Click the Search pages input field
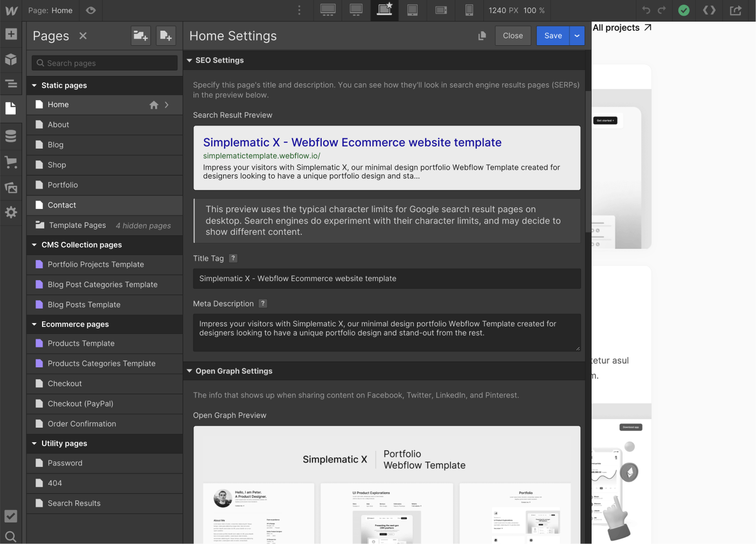 tap(104, 62)
